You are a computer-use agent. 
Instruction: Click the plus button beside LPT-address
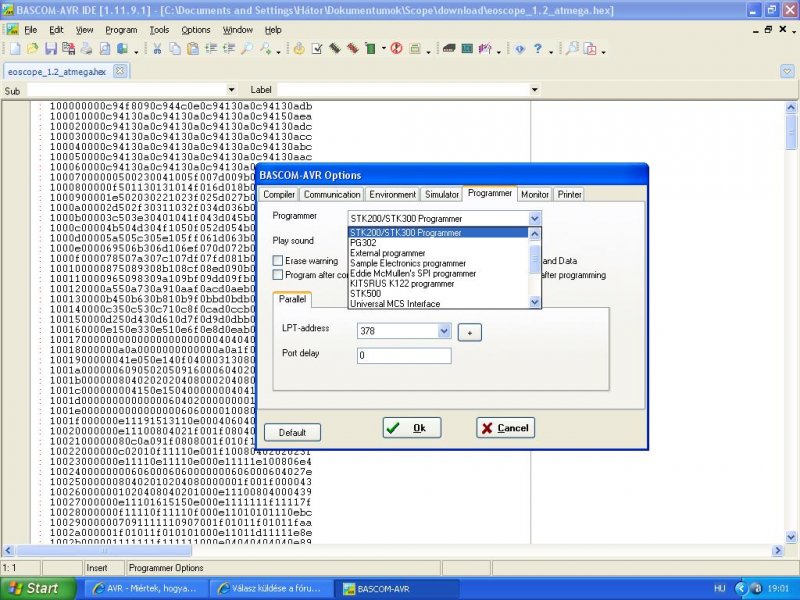pos(469,333)
